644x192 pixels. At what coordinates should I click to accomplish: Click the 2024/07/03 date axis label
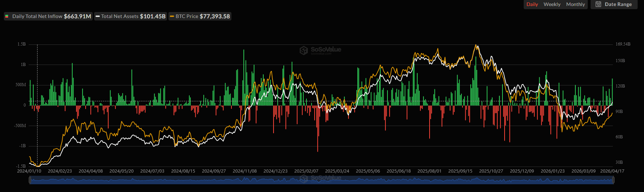(x=152, y=171)
